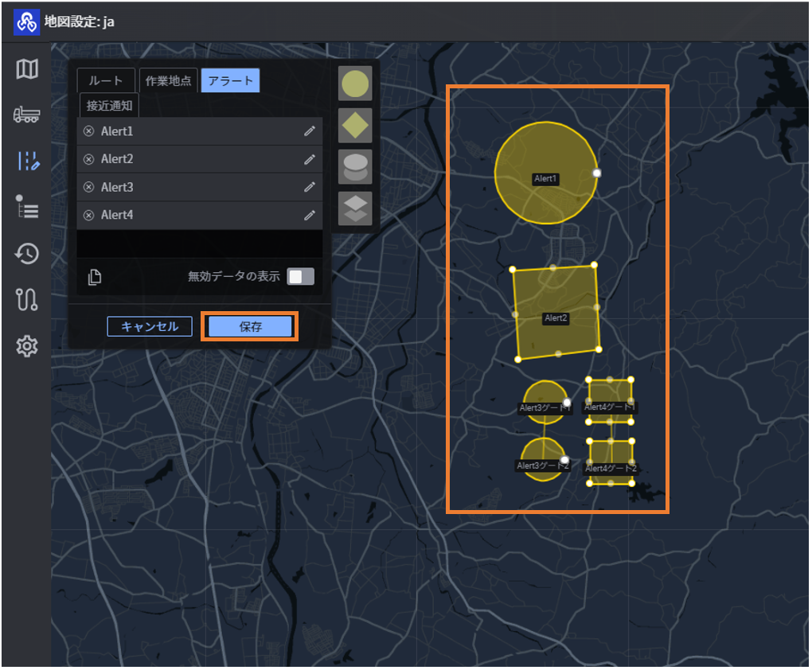
Task: Delete Alert1 with its remove icon
Action: tap(89, 131)
